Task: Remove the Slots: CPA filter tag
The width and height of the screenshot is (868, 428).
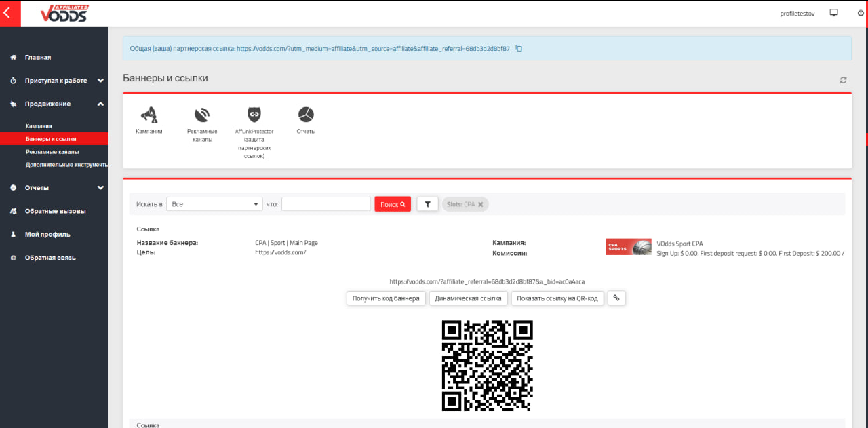Action: (x=481, y=203)
